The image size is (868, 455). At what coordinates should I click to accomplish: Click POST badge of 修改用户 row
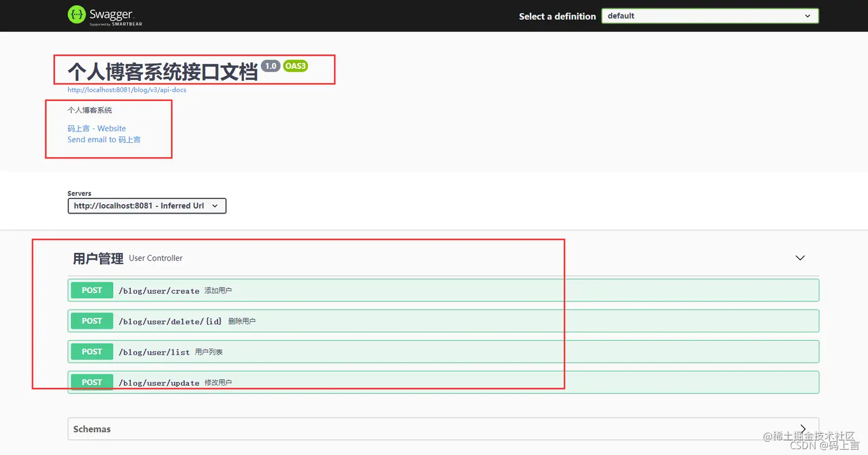click(x=92, y=382)
